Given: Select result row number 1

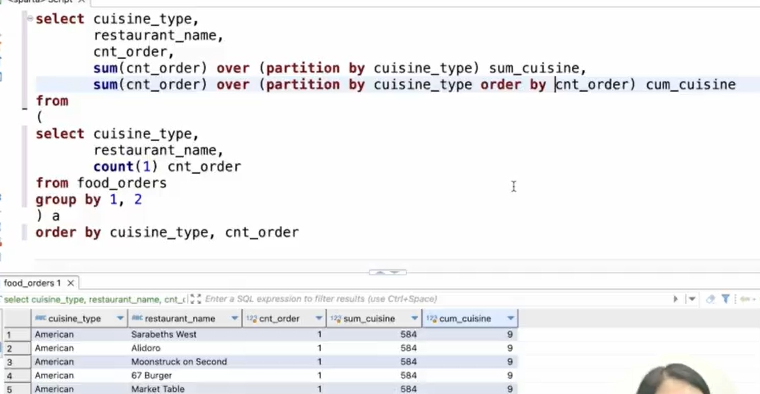Looking at the screenshot, I should tap(16, 334).
